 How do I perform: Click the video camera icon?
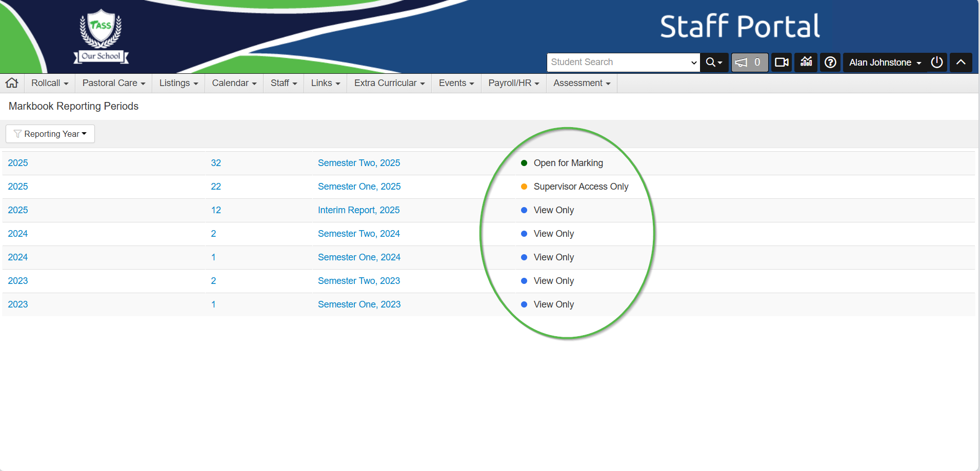pos(782,63)
